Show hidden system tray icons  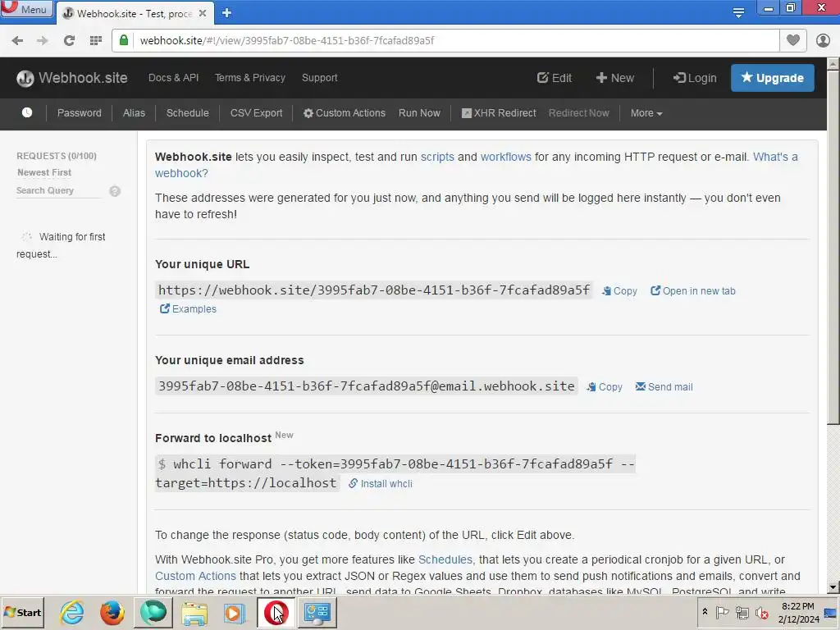click(705, 612)
